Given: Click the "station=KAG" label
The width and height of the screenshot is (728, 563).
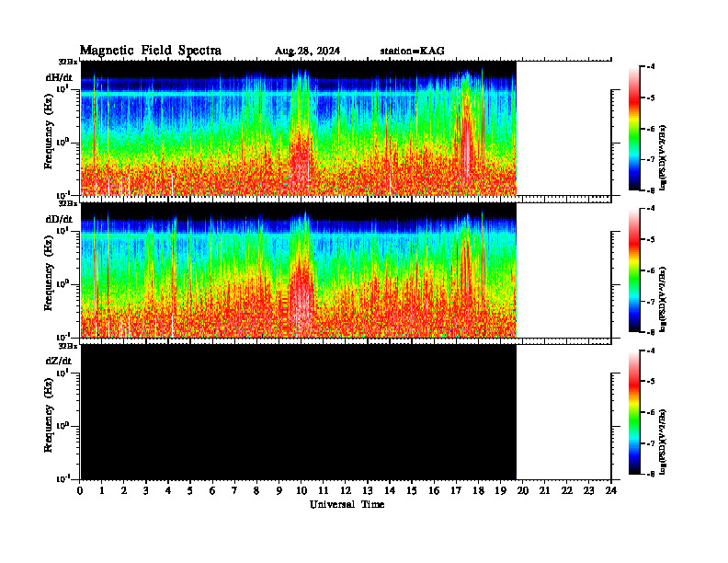Looking at the screenshot, I should (x=412, y=51).
